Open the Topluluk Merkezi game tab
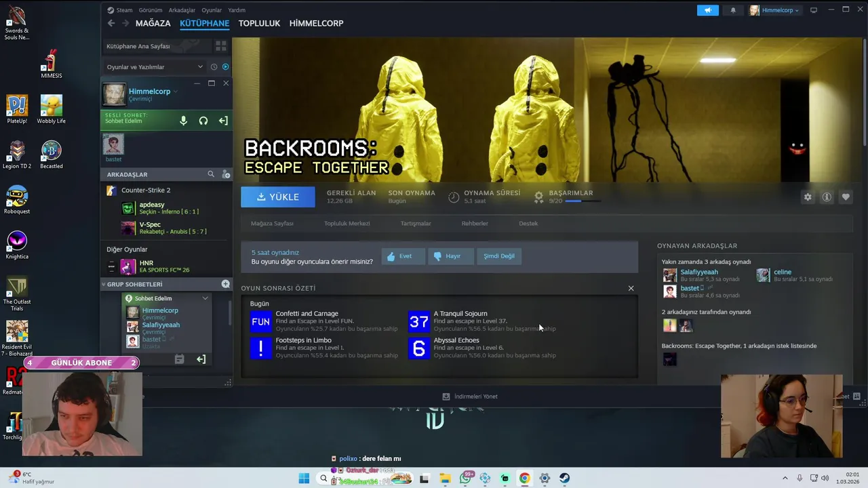Screen dimensions: 868x488 click(347, 223)
